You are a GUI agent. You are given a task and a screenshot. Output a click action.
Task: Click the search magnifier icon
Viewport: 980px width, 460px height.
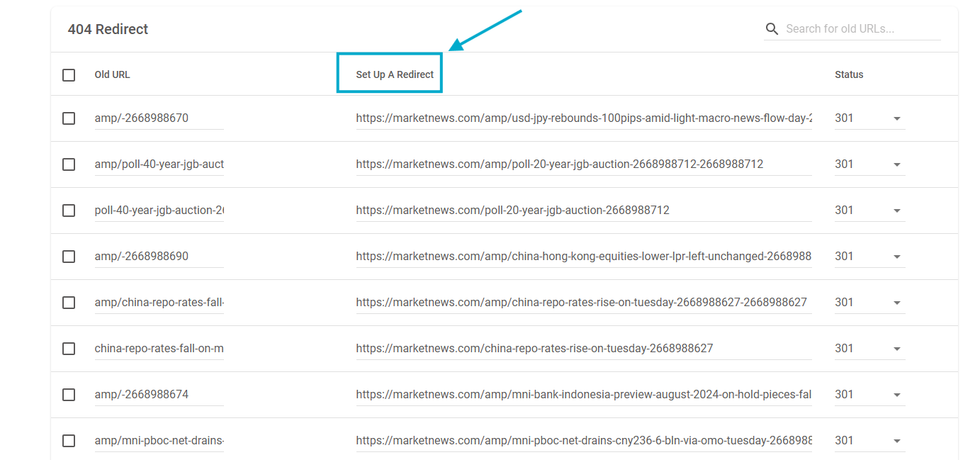tap(771, 29)
